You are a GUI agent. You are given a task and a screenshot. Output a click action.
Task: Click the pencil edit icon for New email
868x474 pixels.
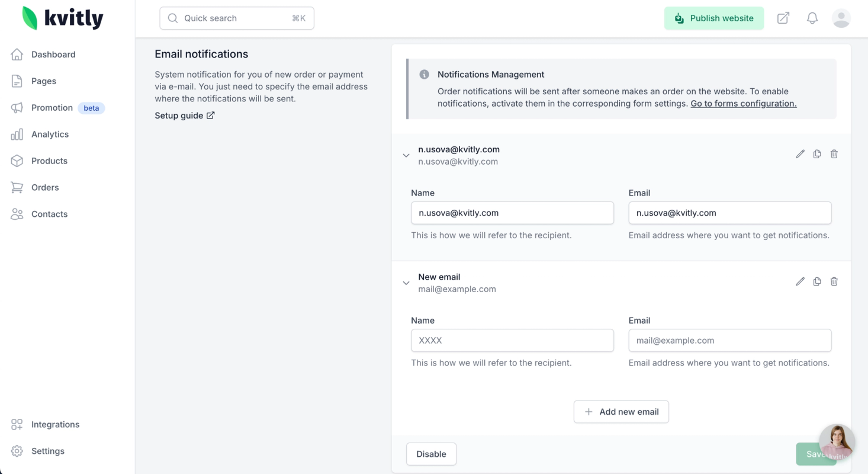(x=800, y=281)
